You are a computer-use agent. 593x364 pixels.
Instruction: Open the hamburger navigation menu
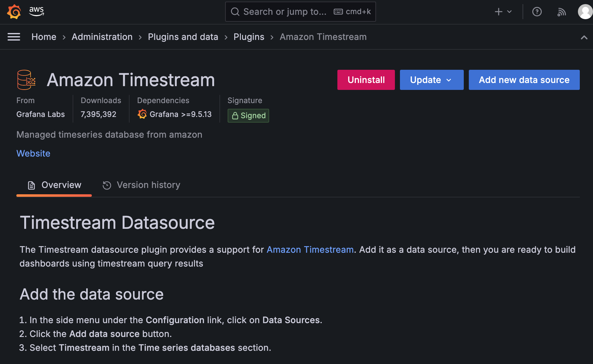coord(14,37)
